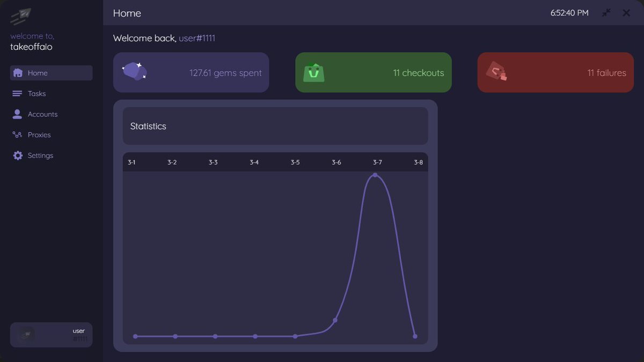Click the 3-8 axis label
Image resolution: width=644 pixels, height=362 pixels.
(418, 162)
